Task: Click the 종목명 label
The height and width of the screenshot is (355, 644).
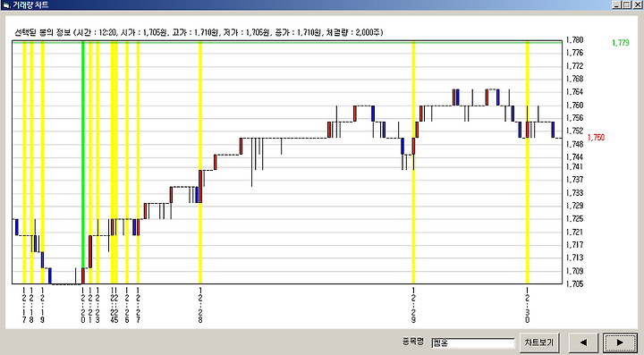Action: pyautogui.click(x=412, y=342)
